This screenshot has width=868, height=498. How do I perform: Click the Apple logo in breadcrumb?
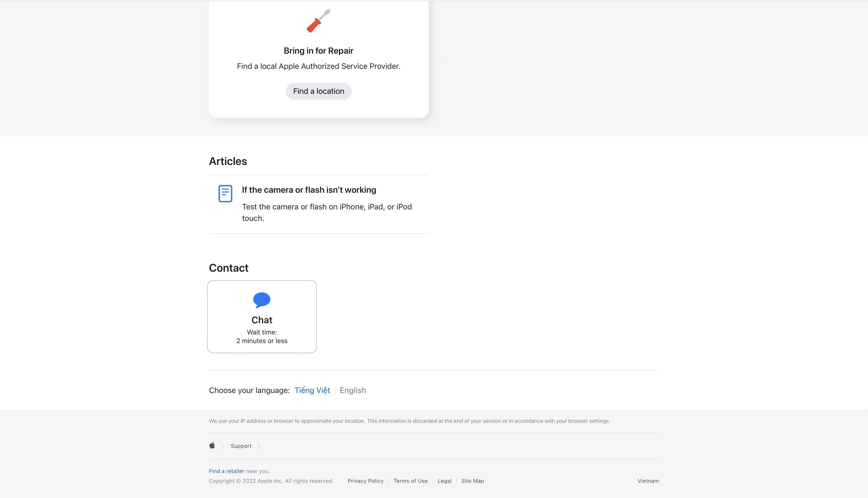[212, 445]
